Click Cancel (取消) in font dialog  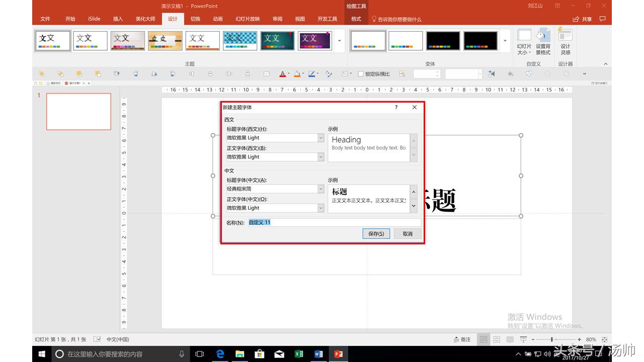point(408,234)
